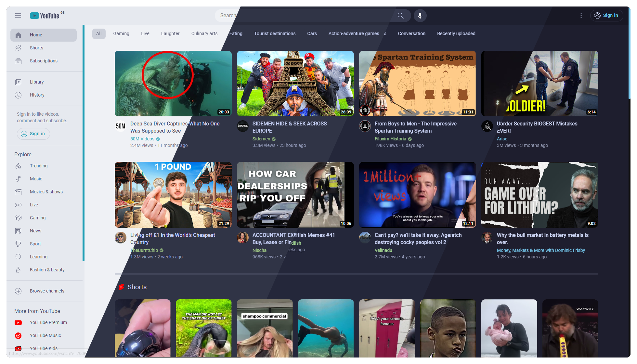Click Sign in button at top right
637x364 pixels.
pos(606,16)
